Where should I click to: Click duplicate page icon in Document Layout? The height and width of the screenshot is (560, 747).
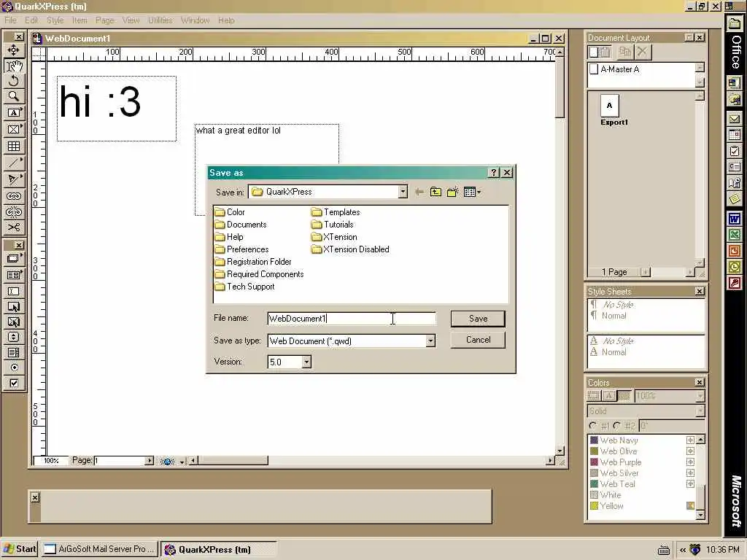coord(624,52)
